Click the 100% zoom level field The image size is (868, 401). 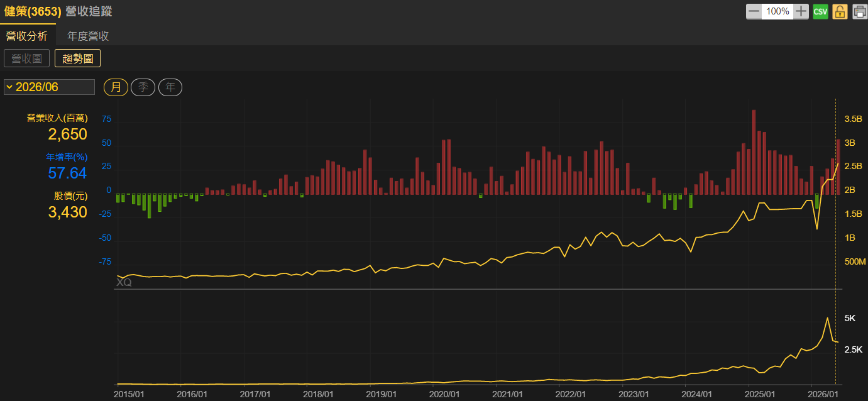(777, 11)
